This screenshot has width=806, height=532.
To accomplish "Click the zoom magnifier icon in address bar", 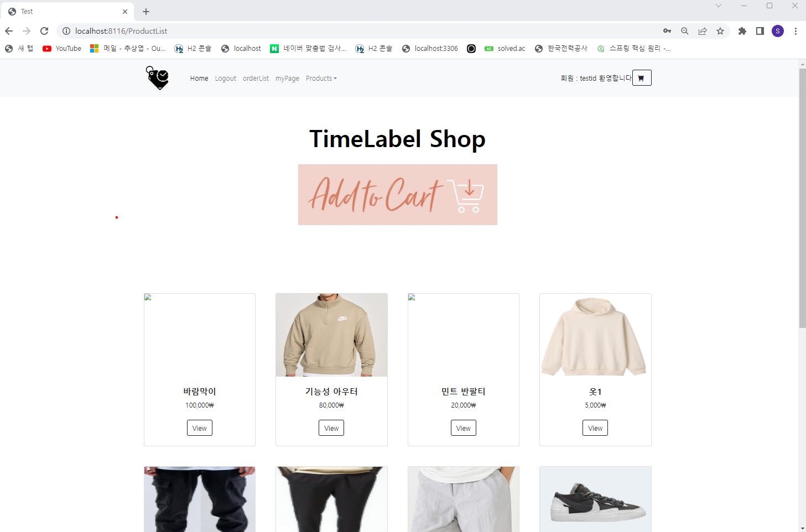I will [685, 31].
